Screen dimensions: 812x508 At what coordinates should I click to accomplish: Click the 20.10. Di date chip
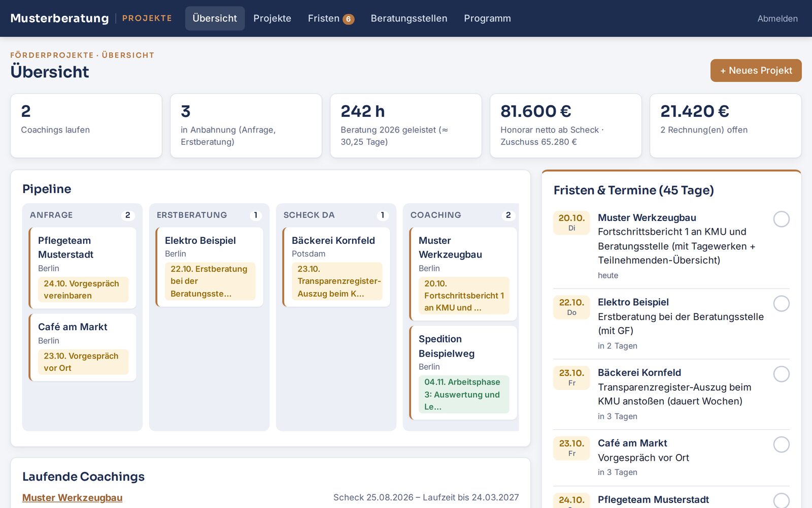tap(571, 223)
